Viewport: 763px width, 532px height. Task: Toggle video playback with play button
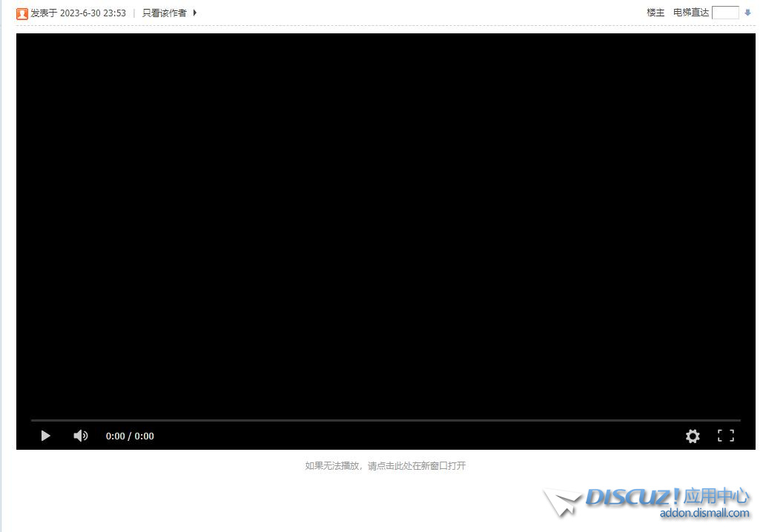(x=45, y=436)
